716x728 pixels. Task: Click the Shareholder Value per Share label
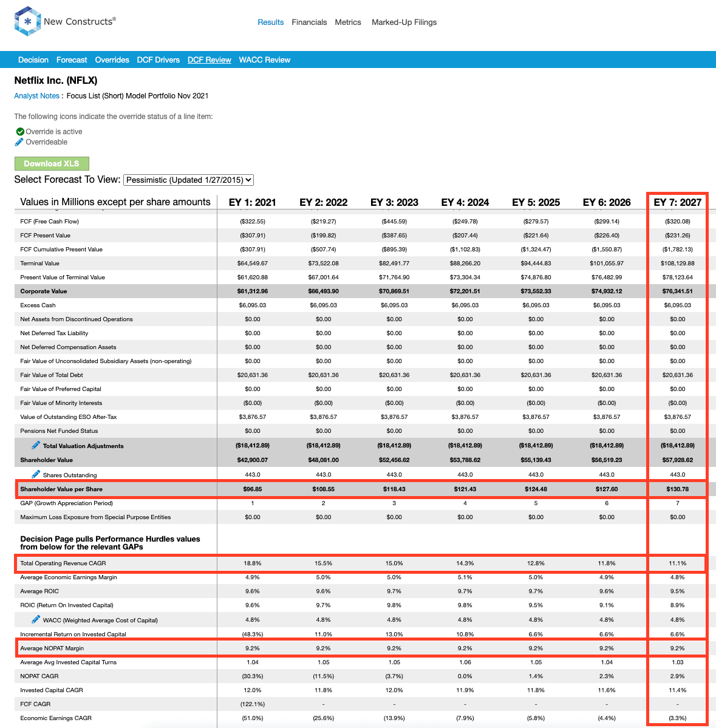61,489
